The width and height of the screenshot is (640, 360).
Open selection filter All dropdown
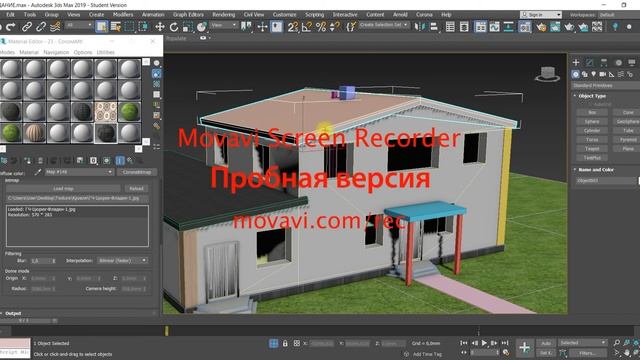[79, 25]
